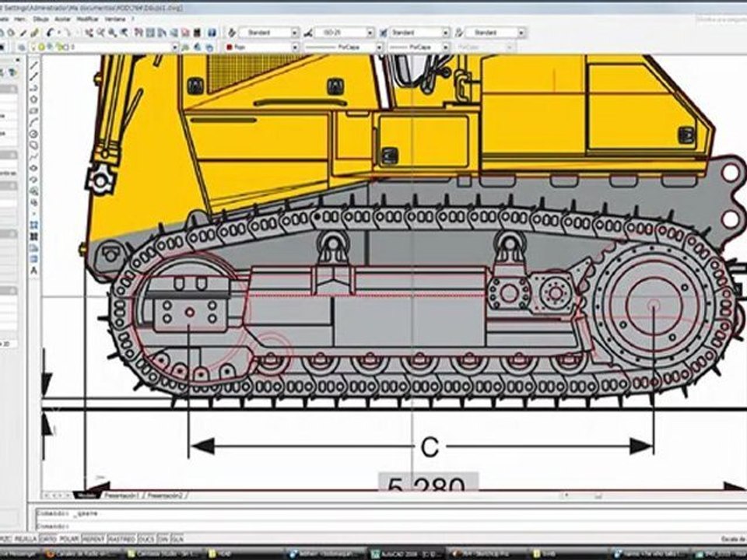Toggle GLN lineweight display
The width and height of the screenshot is (747, 560).
177,539
